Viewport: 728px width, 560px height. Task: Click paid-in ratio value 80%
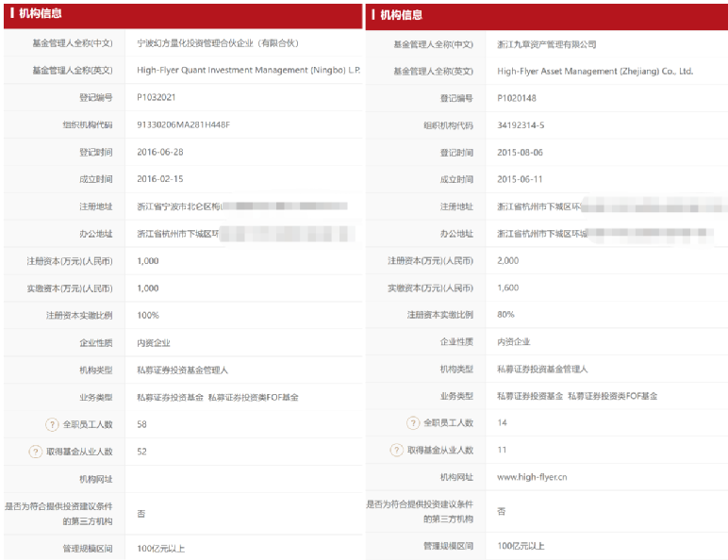[x=505, y=314]
